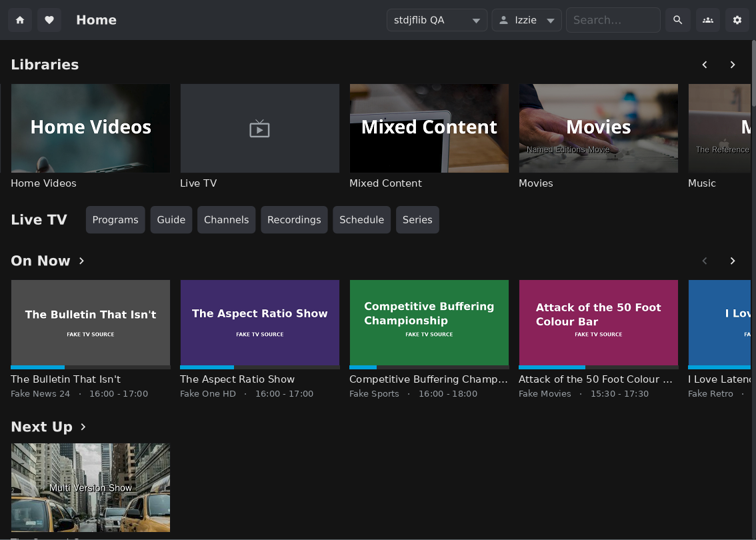Click The Bulletin That Isn't title link
Image resolution: width=756 pixels, height=540 pixels.
[65, 379]
